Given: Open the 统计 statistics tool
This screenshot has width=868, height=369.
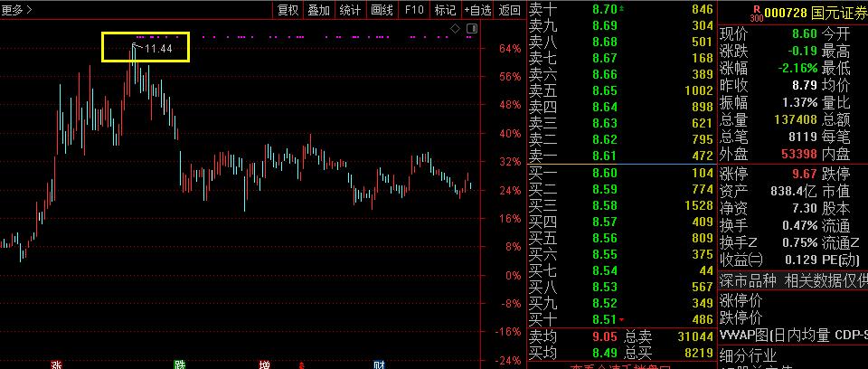Looking at the screenshot, I should pyautogui.click(x=350, y=9).
